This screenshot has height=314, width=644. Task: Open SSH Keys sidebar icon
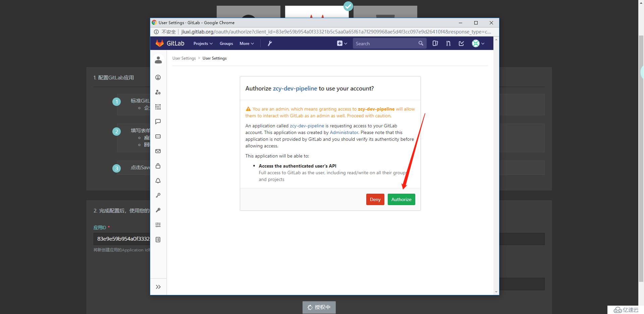point(158,195)
